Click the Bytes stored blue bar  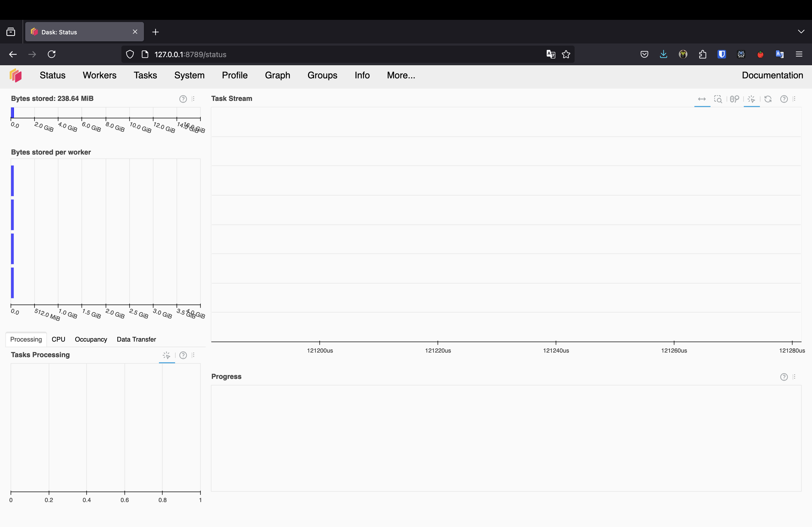point(12,113)
